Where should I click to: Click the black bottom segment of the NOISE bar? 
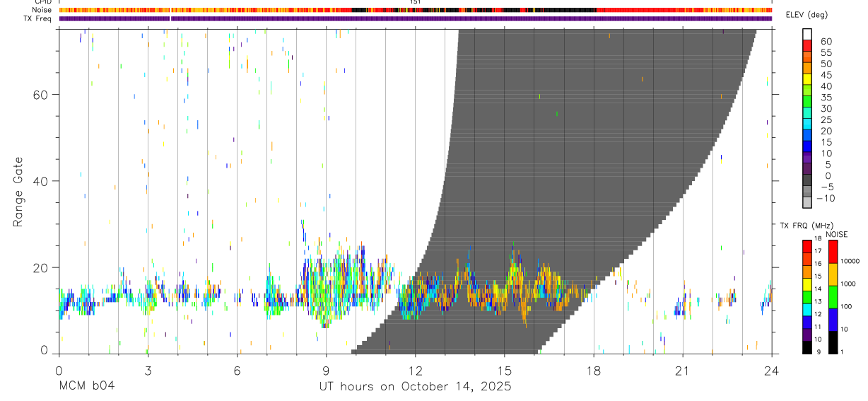(x=833, y=342)
